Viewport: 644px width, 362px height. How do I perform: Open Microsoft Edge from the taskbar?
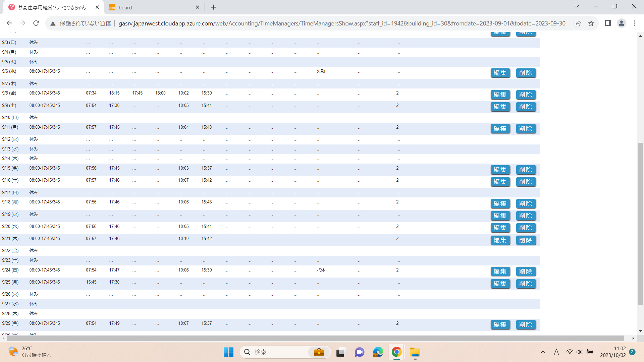(378, 352)
